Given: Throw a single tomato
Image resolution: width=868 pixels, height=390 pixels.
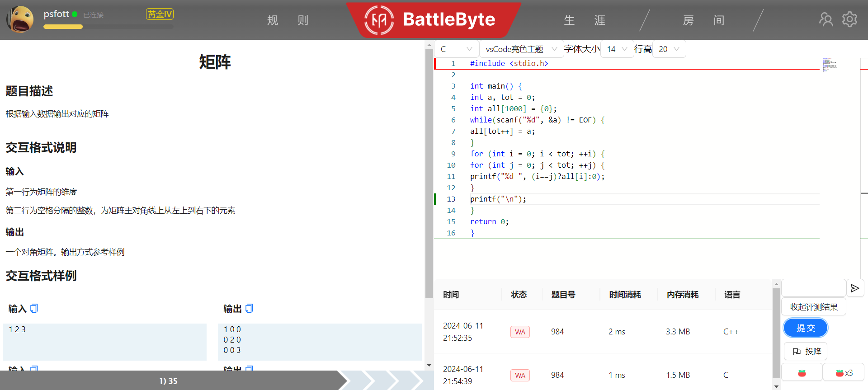Looking at the screenshot, I should (x=802, y=373).
